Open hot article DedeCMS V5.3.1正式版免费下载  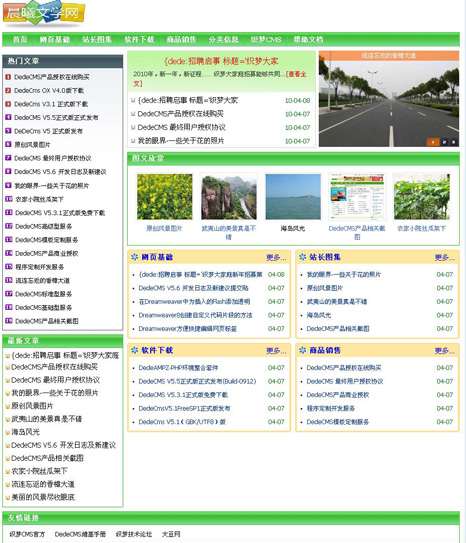tap(60, 213)
